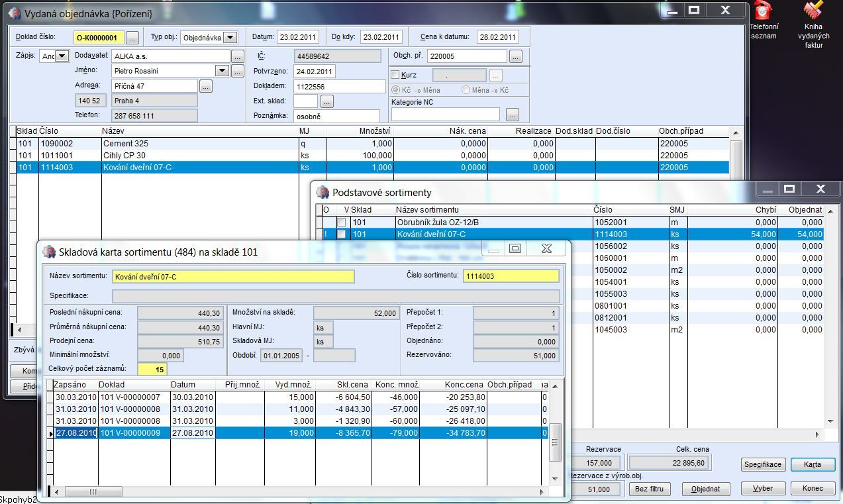Click the Podstavové sortimenty window title icon
This screenshot has height=504, width=843.
coord(322,192)
